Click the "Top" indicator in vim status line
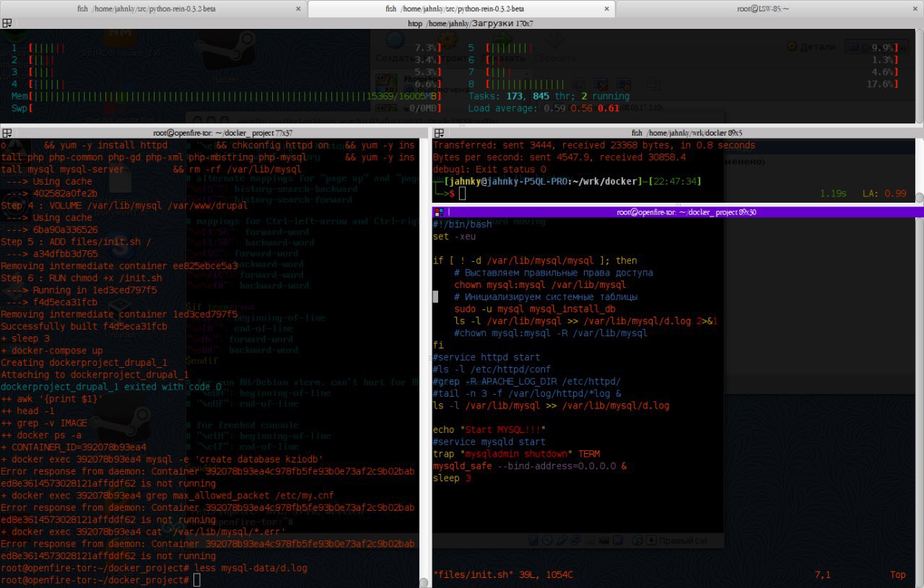 [898, 575]
